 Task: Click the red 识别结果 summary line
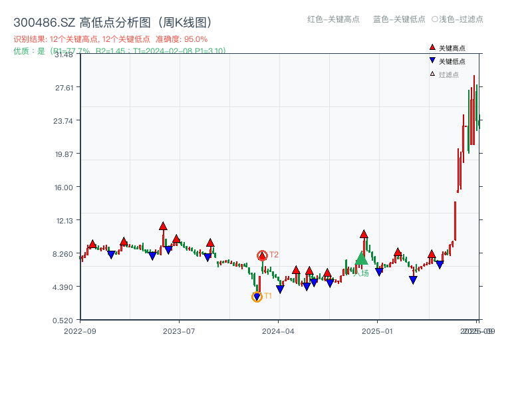point(110,39)
